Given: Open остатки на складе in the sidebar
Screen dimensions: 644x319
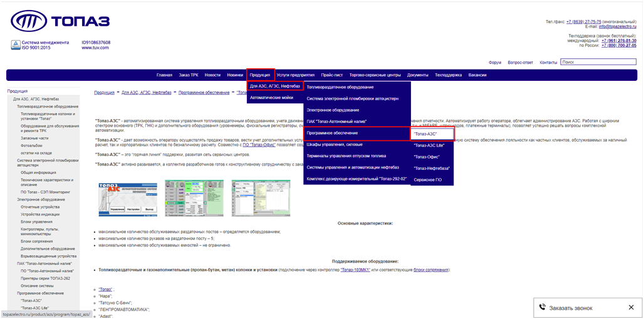Looking at the screenshot, I should click(x=36, y=153).
